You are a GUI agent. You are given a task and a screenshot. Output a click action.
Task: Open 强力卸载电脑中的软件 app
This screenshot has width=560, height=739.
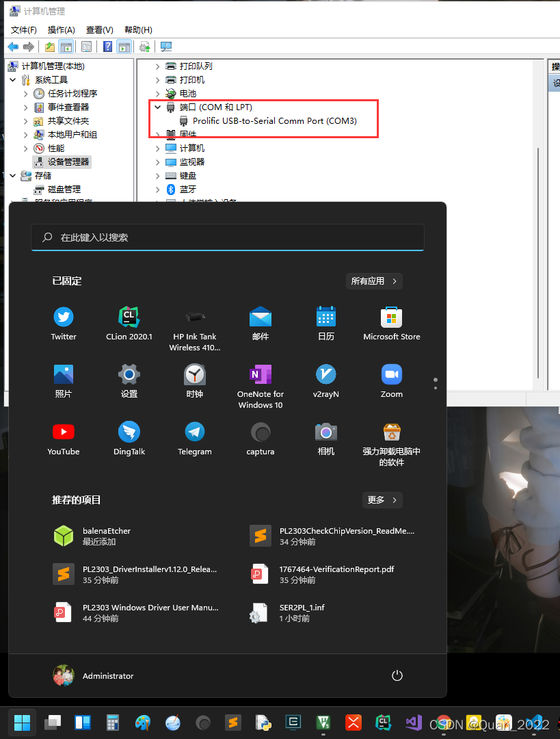pos(391,444)
